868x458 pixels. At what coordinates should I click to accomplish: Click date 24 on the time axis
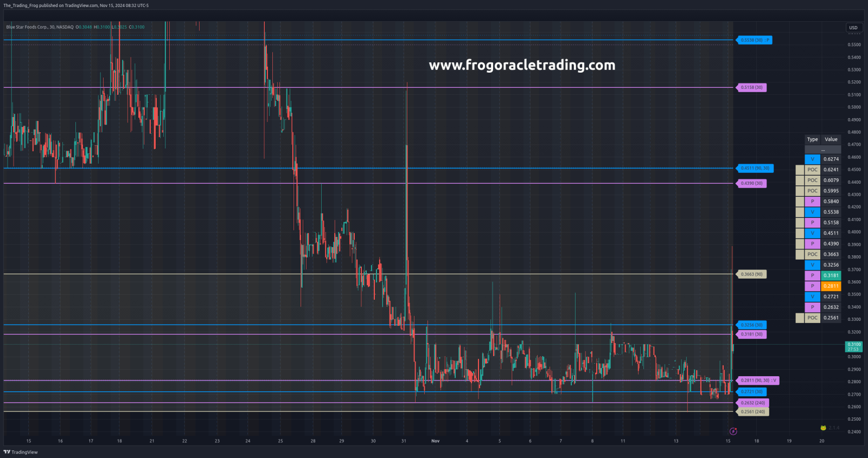point(248,441)
